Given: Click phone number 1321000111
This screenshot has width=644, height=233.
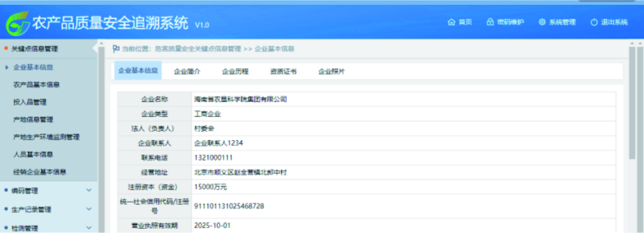Looking at the screenshot, I should coord(213,157).
